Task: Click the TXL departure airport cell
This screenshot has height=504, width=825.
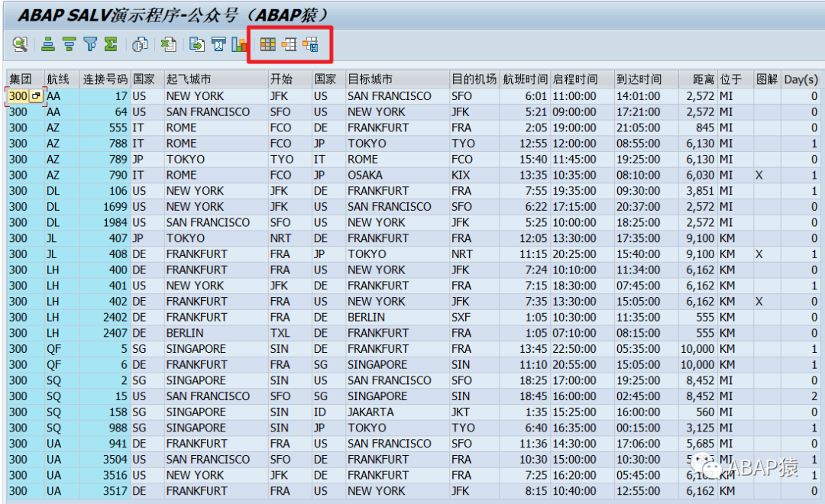Action: [290, 333]
